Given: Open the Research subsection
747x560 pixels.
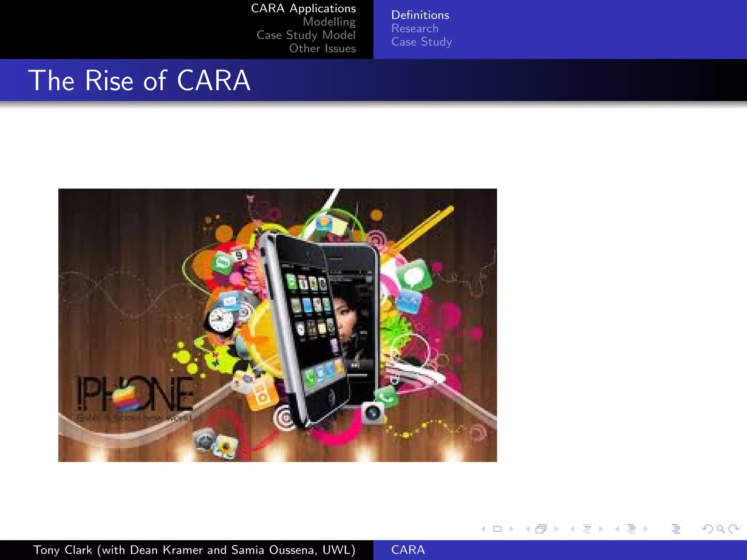Looking at the screenshot, I should tap(415, 28).
